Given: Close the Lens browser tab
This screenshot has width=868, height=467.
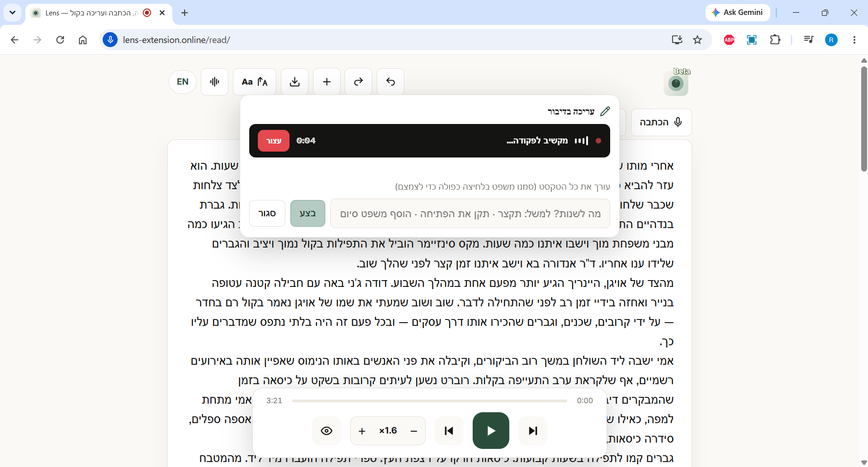Looking at the screenshot, I should (x=162, y=13).
